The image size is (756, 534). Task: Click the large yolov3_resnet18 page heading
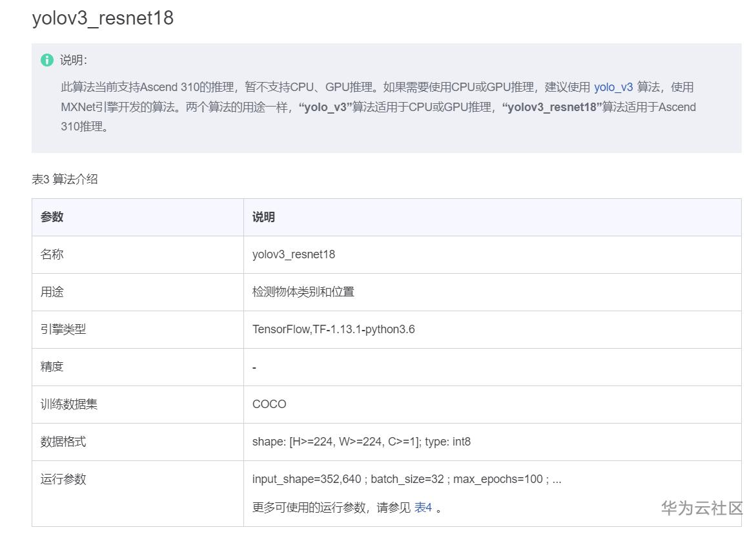pos(103,18)
